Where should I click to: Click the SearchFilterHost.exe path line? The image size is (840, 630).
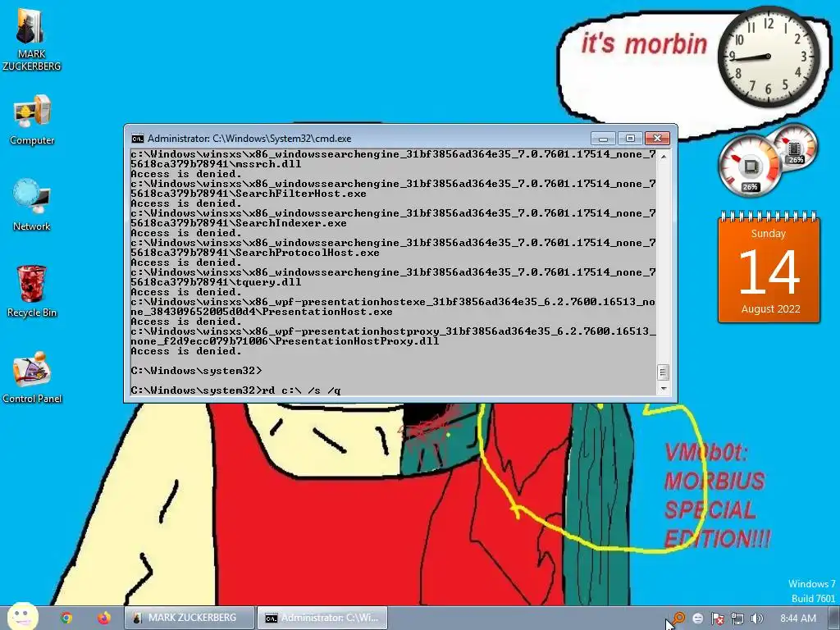point(393,189)
